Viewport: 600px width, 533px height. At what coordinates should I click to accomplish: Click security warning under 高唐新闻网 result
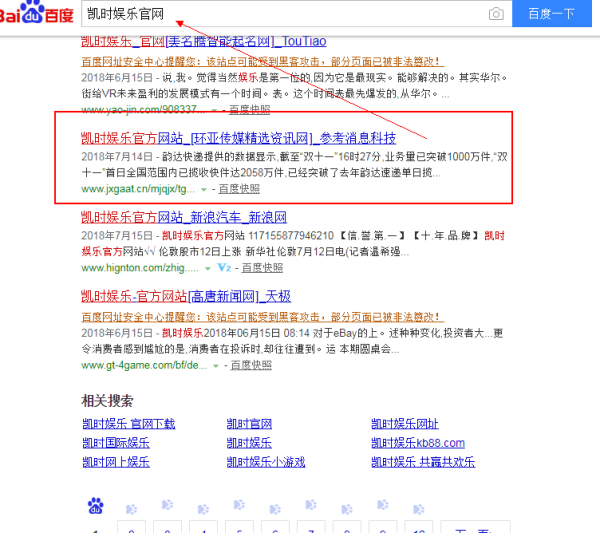pyautogui.click(x=262, y=317)
